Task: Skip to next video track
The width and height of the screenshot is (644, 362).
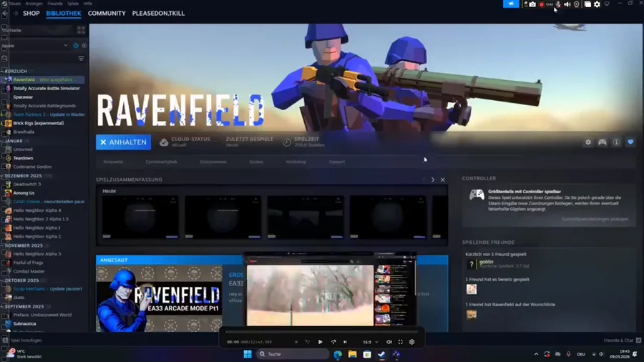Action: (x=345, y=342)
